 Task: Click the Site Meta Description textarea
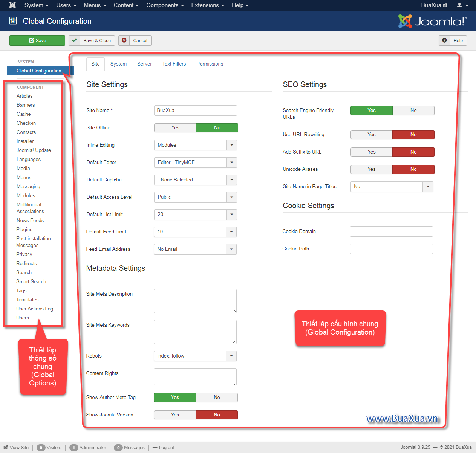coord(195,301)
